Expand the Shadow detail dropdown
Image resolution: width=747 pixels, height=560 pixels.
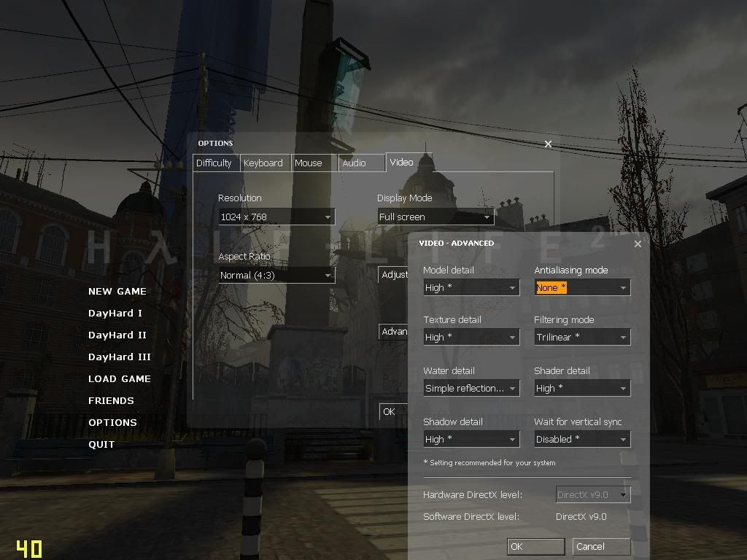[x=471, y=439]
